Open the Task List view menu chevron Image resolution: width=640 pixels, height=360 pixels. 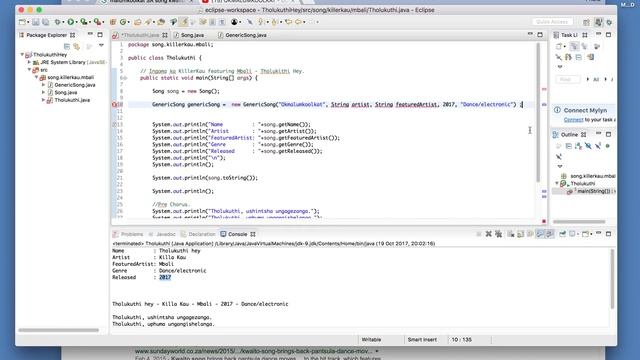tap(560, 67)
